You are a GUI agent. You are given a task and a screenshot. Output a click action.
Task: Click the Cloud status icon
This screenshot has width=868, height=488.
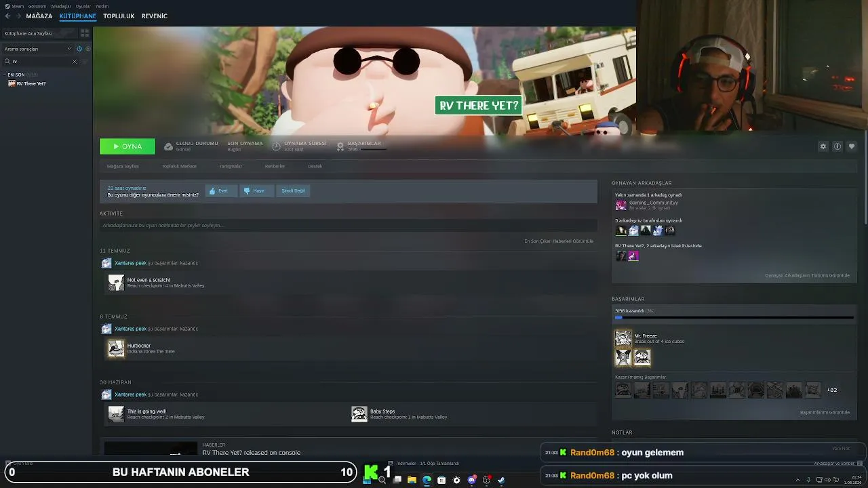168,146
